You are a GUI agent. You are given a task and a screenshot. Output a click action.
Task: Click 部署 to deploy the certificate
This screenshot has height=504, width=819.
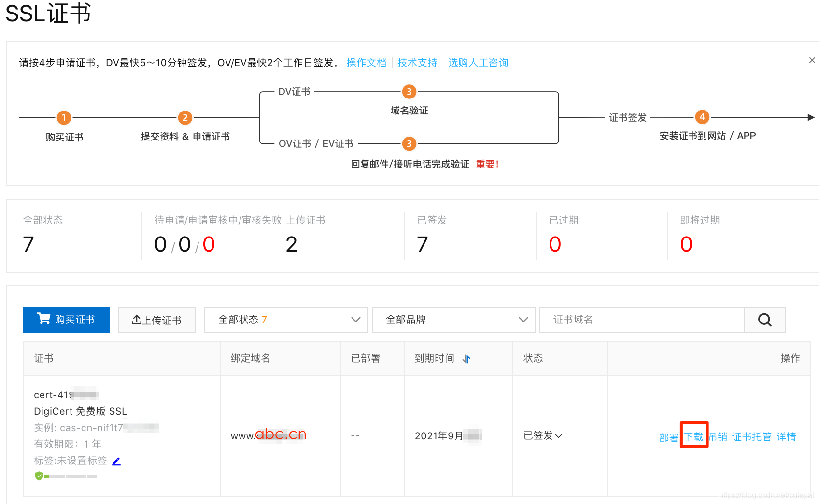click(668, 436)
